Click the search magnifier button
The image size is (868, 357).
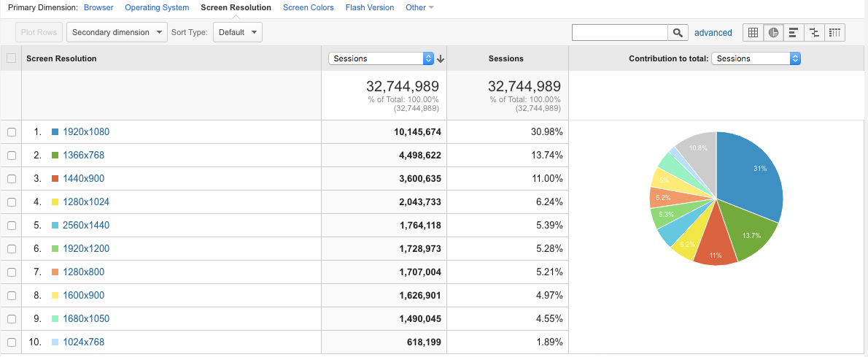click(678, 33)
